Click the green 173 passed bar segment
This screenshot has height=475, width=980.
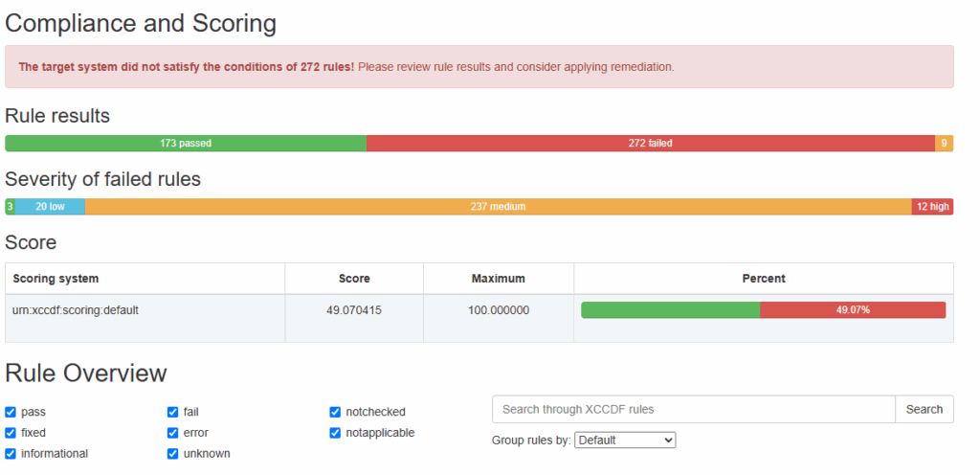[186, 144]
